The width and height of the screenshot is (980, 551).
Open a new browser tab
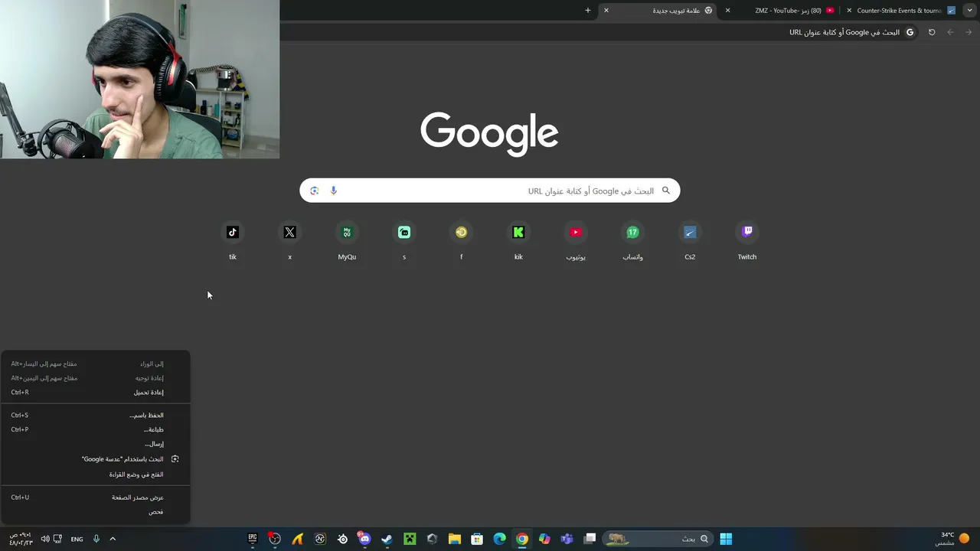588,11
